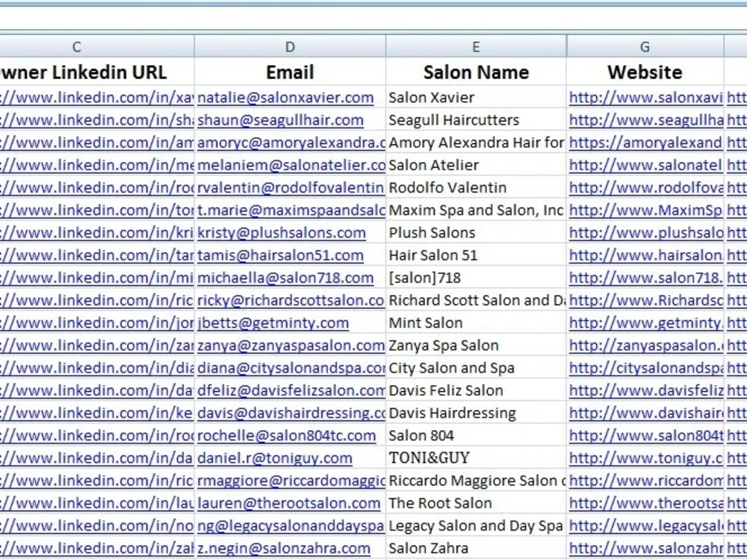Open email link starting rvalentin@rodolfovalentin
Viewport: 747px width, 560px height.
[x=291, y=187]
